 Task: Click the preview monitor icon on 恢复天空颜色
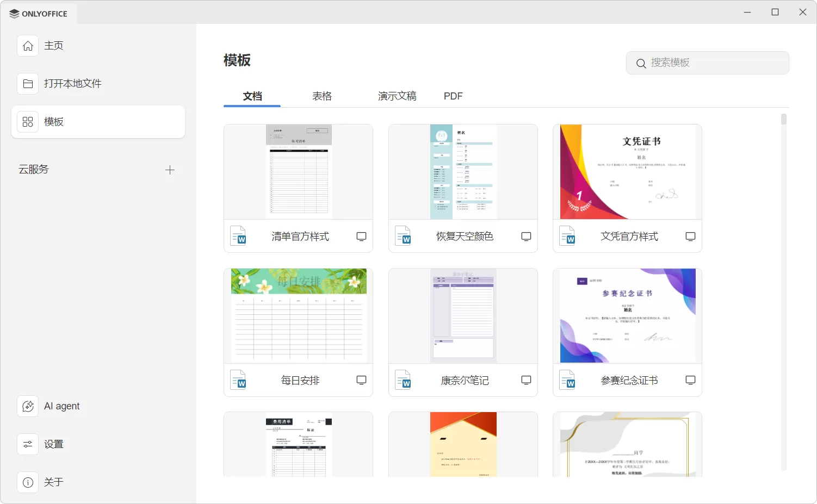coord(526,236)
